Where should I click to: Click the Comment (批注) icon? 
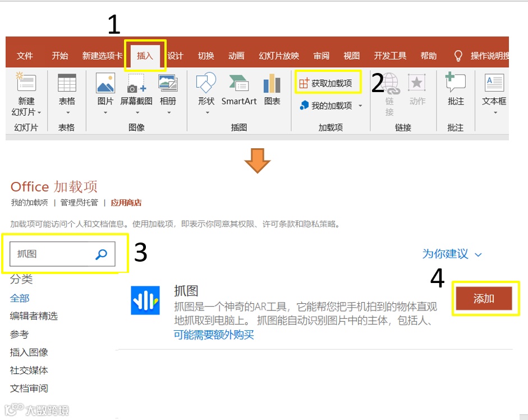[455, 82]
